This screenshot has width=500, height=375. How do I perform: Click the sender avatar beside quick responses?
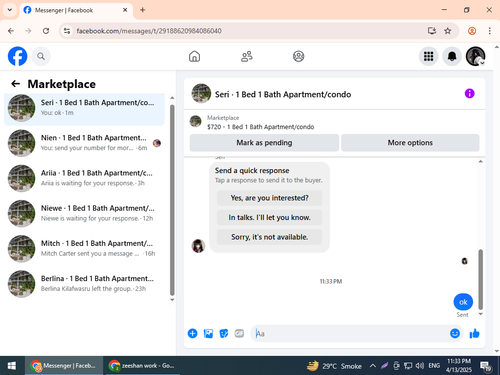(x=198, y=246)
